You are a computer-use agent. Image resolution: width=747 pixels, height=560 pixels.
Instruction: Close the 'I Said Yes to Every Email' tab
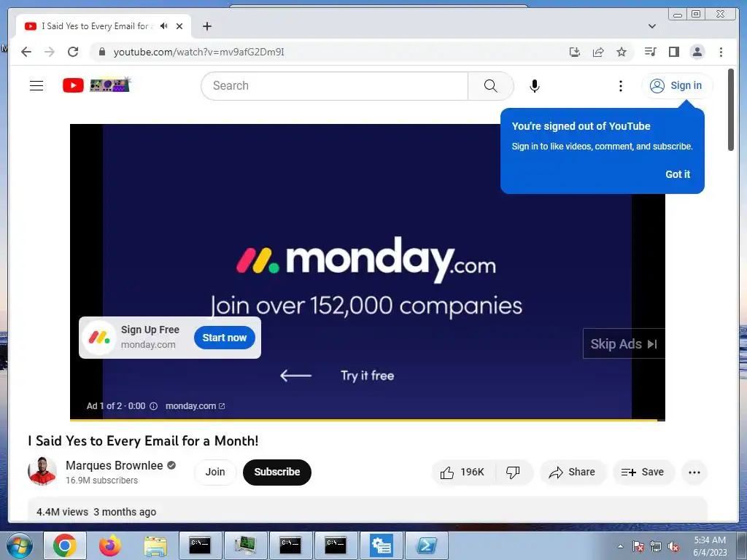pyautogui.click(x=179, y=26)
